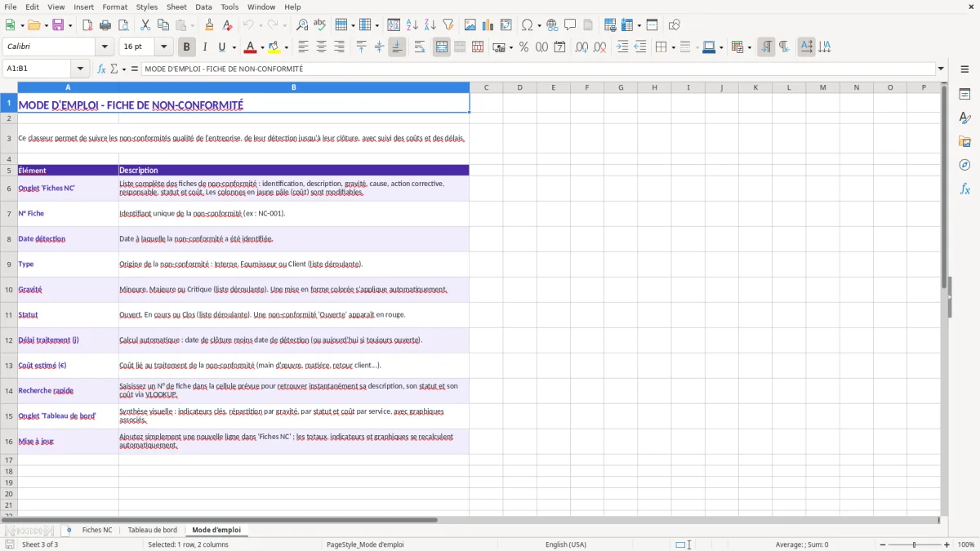Apply the yellow highlighting color

(x=274, y=47)
